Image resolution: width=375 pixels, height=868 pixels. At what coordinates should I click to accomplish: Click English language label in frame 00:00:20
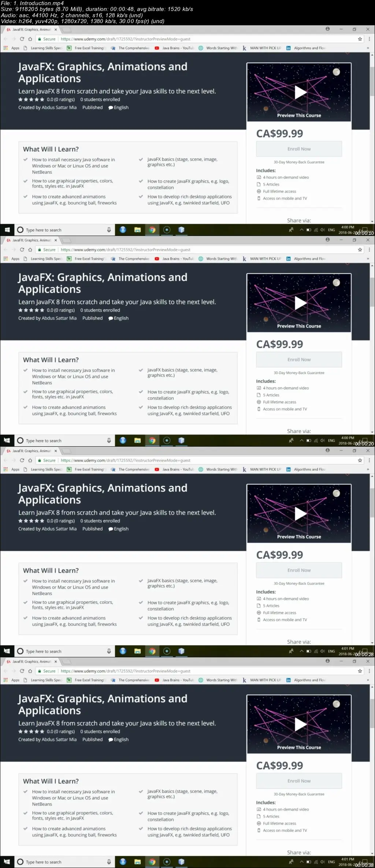pyautogui.click(x=121, y=318)
